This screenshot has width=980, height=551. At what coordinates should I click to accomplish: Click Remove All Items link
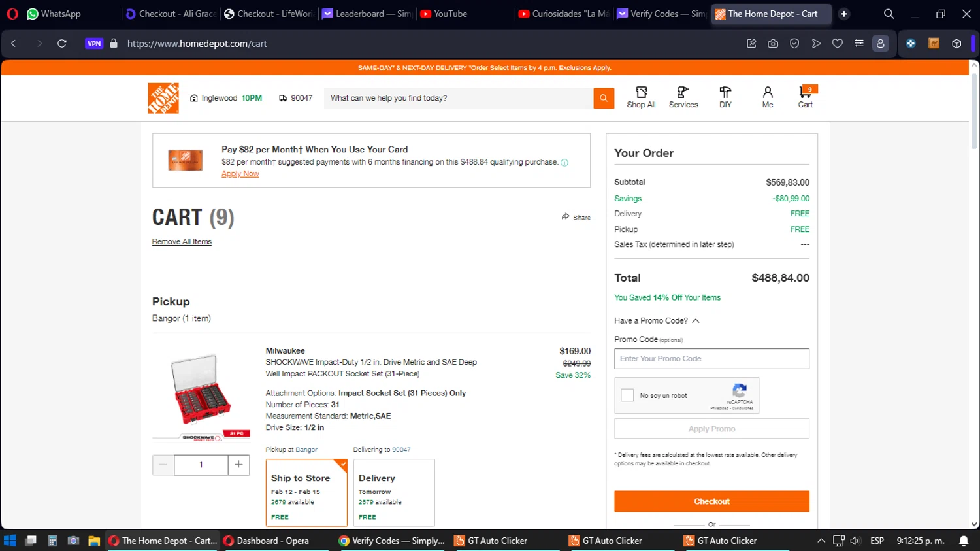point(182,242)
